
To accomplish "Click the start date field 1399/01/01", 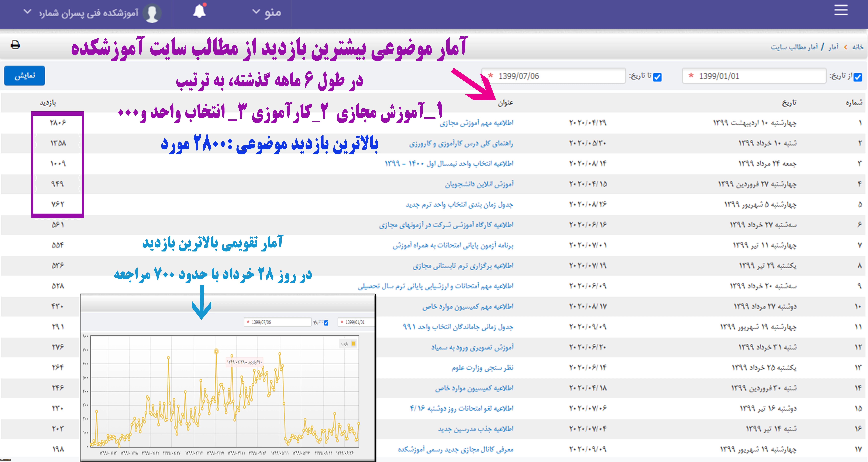I will click(x=754, y=76).
